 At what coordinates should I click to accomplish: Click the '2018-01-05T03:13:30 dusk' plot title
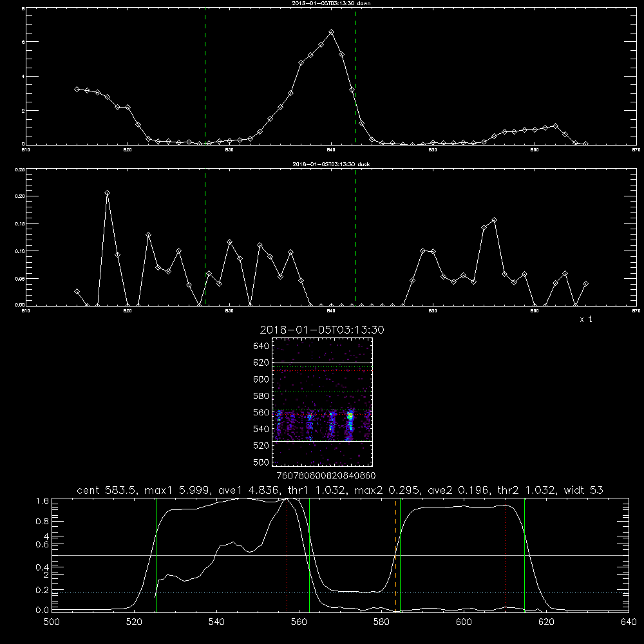[331, 164]
